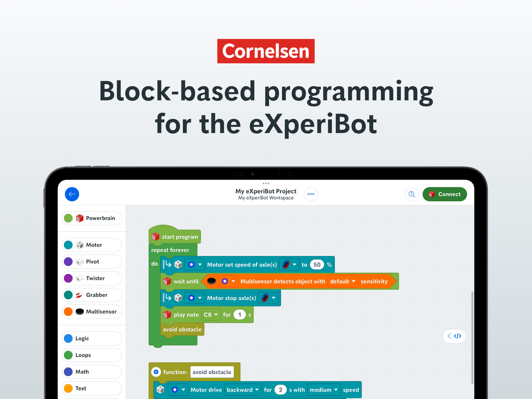Click the Multisensor category black disc icon

click(80, 312)
